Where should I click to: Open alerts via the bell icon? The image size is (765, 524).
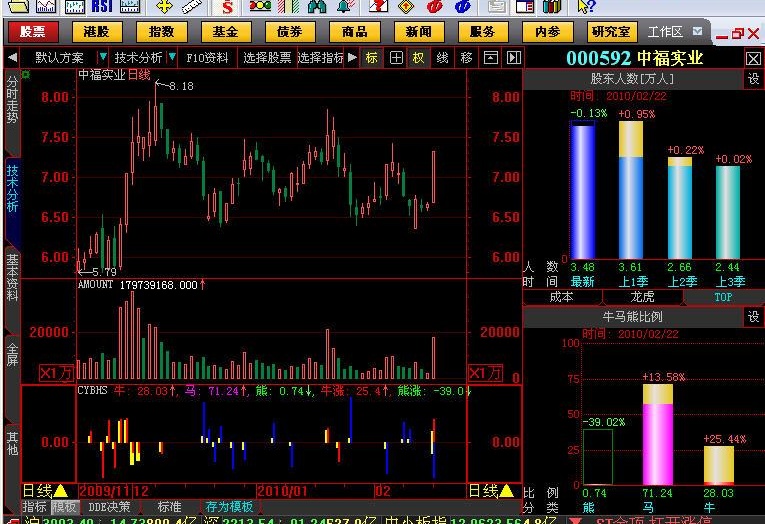(345, 6)
